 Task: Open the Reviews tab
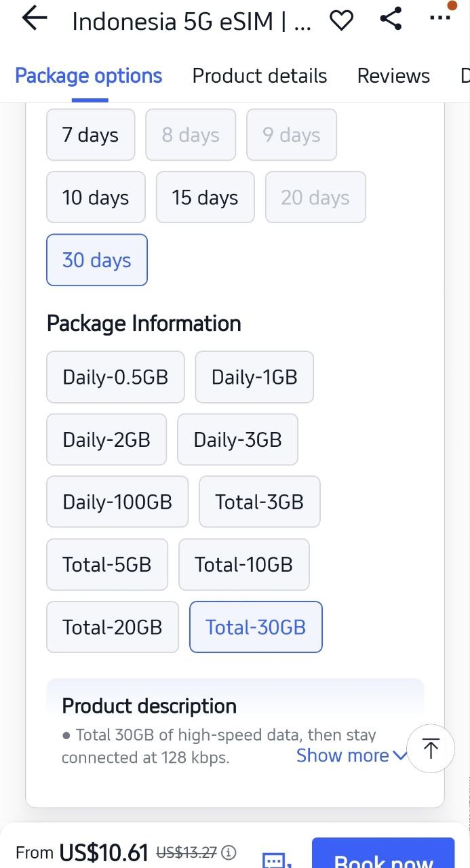click(x=393, y=76)
